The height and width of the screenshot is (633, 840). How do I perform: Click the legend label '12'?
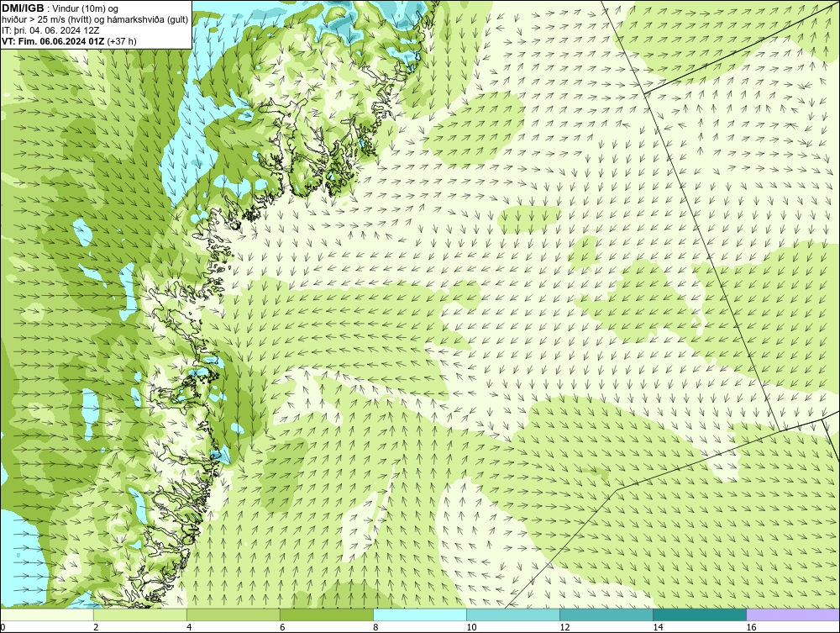564,627
